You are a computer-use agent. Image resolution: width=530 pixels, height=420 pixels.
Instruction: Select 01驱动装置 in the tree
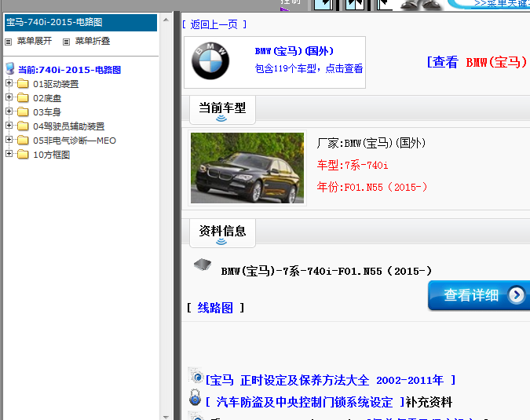(56, 84)
